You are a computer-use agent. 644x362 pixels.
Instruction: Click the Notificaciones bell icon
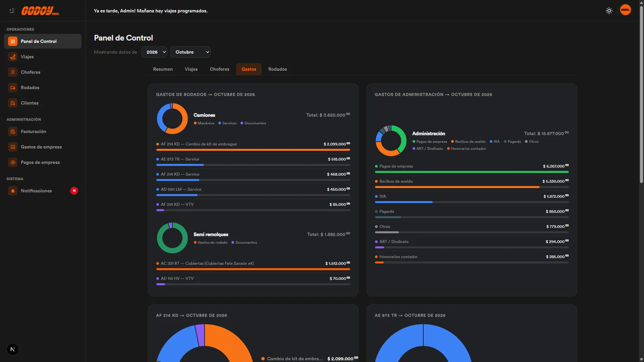point(13,191)
